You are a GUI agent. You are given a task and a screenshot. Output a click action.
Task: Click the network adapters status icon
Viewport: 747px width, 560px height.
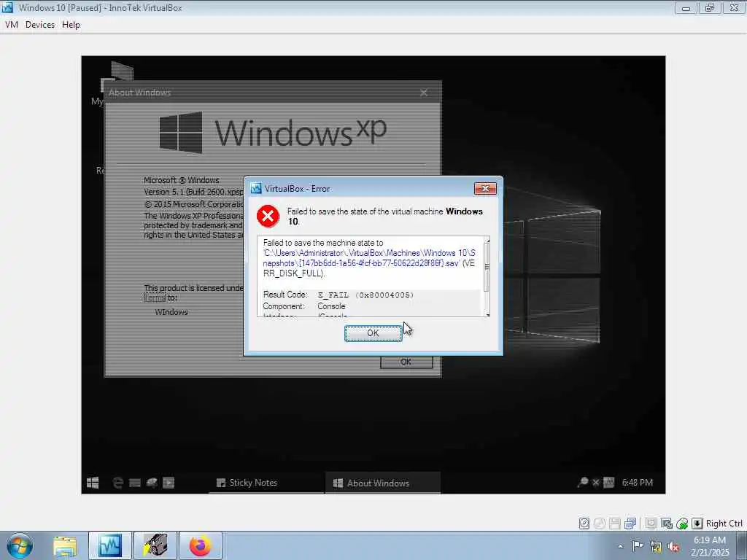click(630, 524)
